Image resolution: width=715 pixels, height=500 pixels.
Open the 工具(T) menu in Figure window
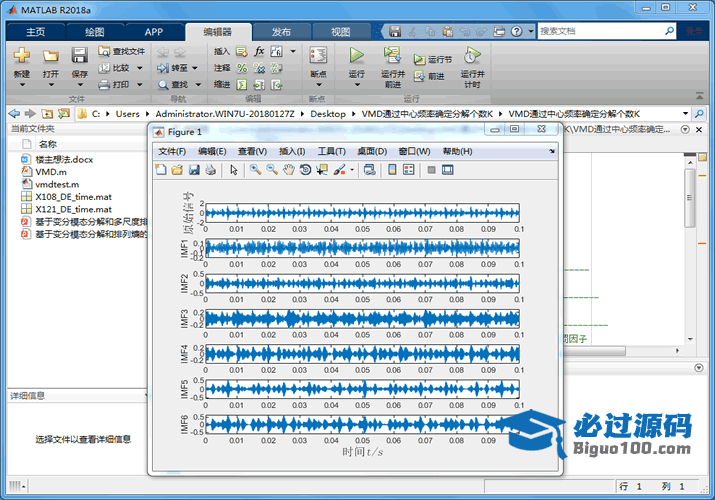pyautogui.click(x=331, y=151)
